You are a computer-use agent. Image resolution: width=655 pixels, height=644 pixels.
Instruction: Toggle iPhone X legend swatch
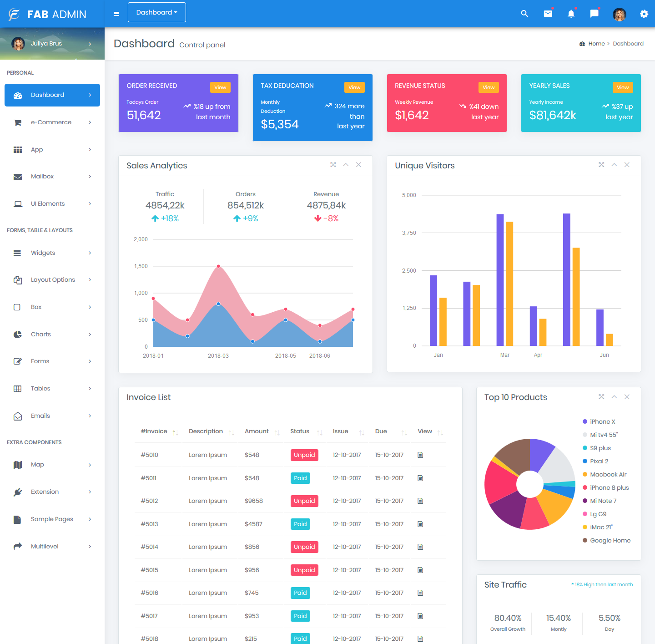[585, 421]
